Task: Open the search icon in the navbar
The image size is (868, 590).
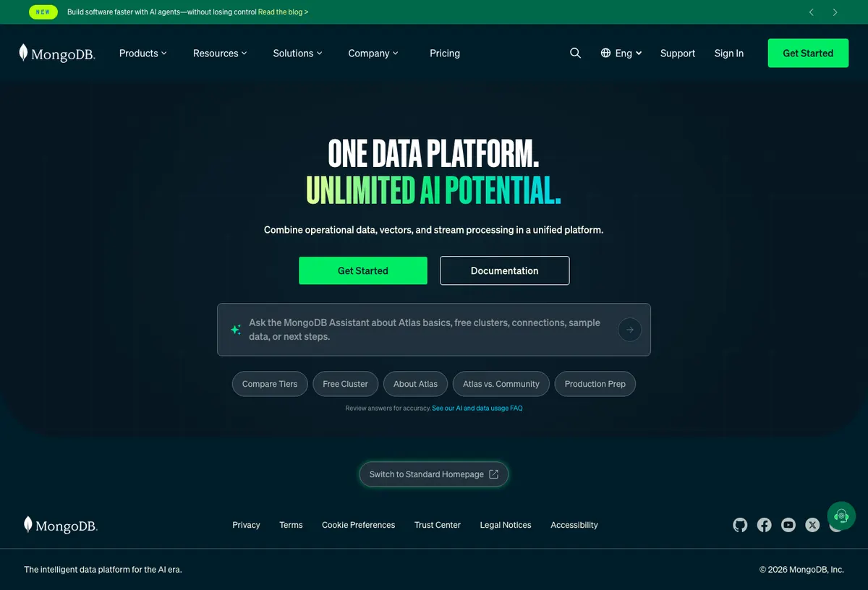Action: pos(575,53)
